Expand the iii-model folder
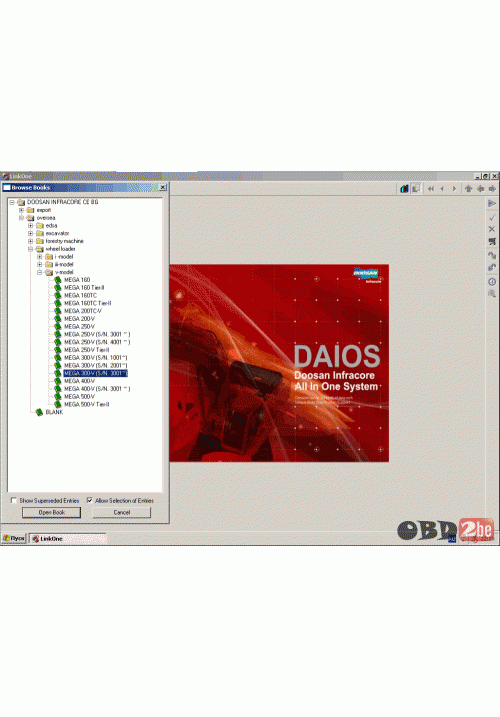Viewport: 500px width, 717px height. pos(39,264)
